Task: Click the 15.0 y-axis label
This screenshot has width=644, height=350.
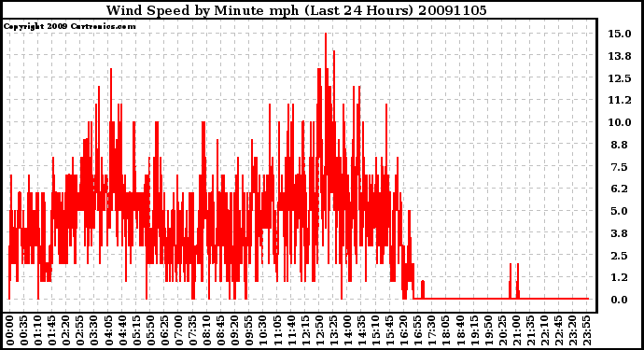Action: tap(620, 34)
